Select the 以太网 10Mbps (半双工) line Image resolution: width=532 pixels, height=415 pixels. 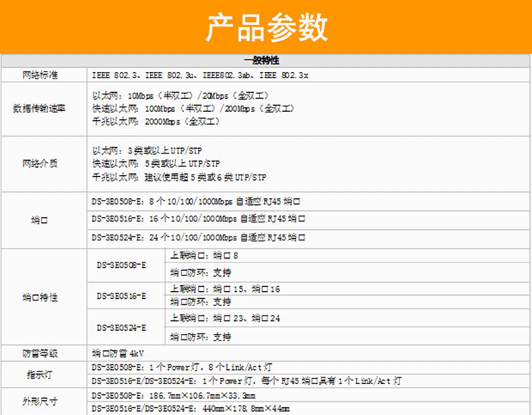tap(180, 96)
